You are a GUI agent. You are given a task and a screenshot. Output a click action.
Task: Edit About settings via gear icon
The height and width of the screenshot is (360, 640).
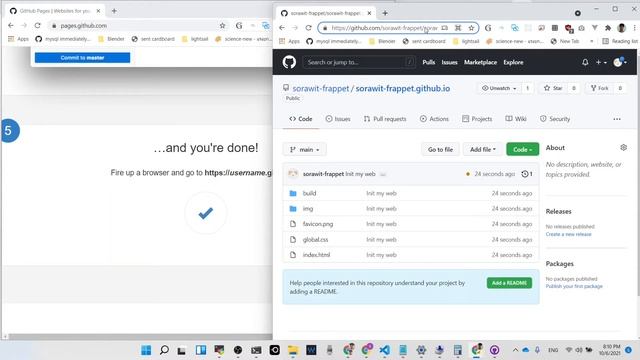tap(623, 147)
